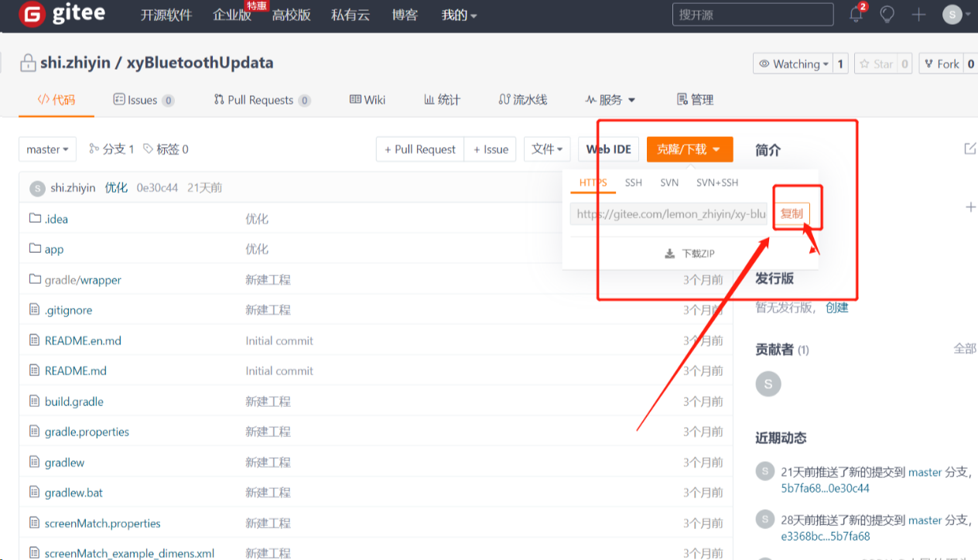
Task: Open commit hash 0e30c44
Action: point(157,188)
